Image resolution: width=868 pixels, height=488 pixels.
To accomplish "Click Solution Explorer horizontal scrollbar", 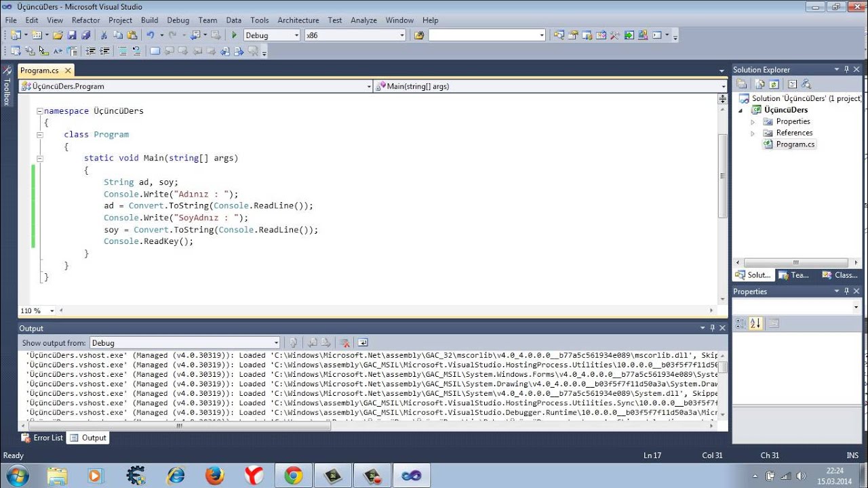I will (x=796, y=263).
